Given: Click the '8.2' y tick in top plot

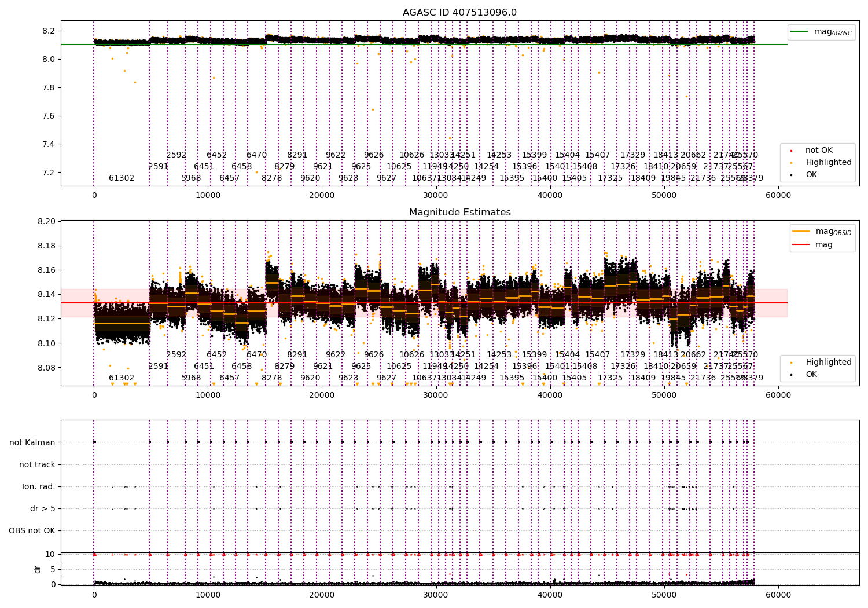Looking at the screenshot, I should 49,31.
